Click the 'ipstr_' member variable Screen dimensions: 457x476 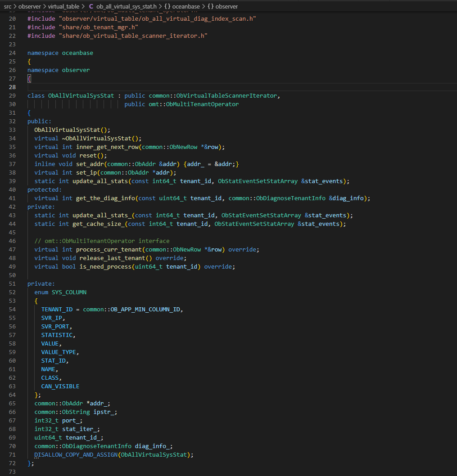coord(104,412)
